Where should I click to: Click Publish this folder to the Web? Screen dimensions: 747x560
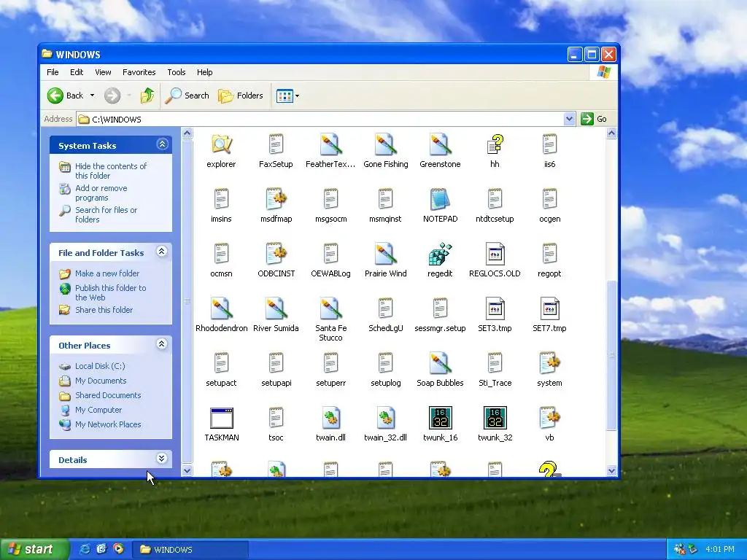click(111, 293)
